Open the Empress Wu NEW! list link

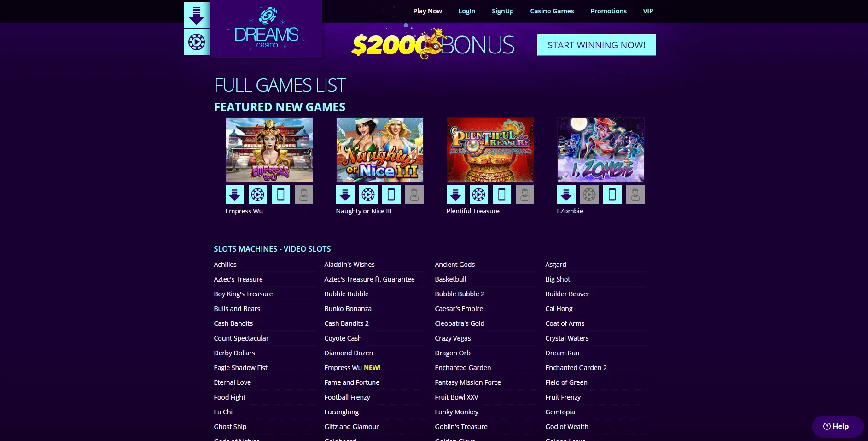point(352,368)
